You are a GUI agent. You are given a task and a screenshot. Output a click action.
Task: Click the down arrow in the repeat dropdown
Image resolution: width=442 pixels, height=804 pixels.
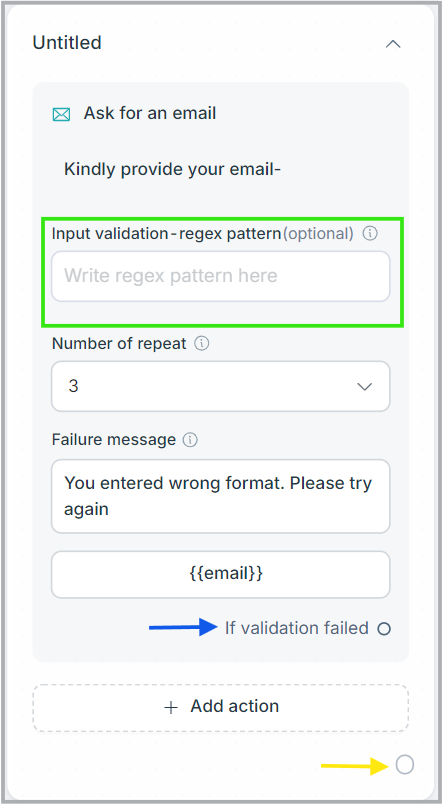365,387
